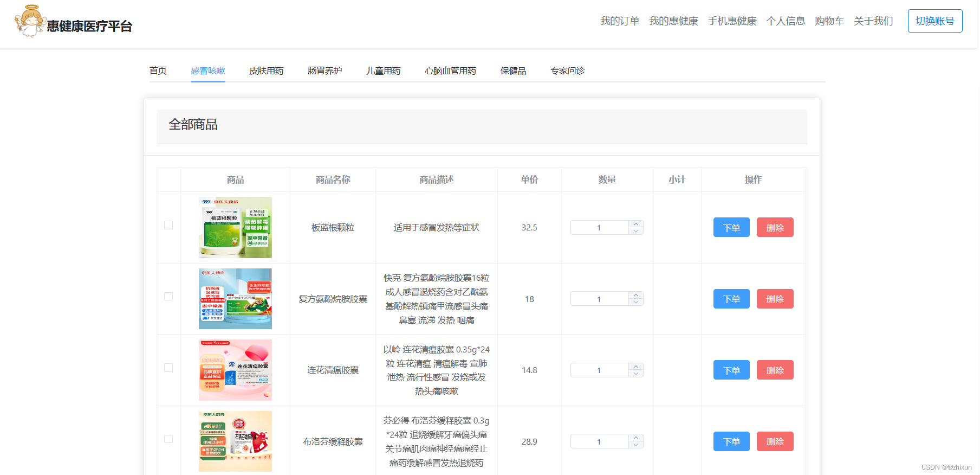Click the price 28.9 cell
The width and height of the screenshot is (980, 475).
click(529, 441)
